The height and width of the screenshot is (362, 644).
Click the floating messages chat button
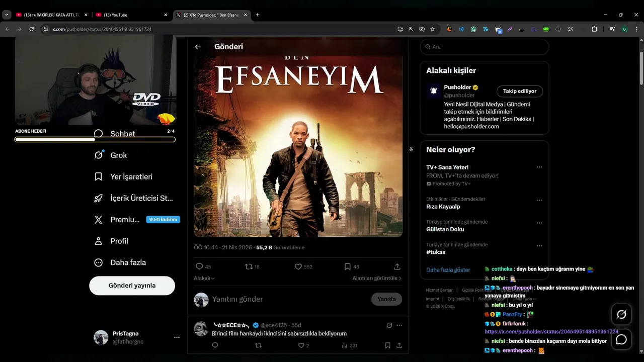621,339
